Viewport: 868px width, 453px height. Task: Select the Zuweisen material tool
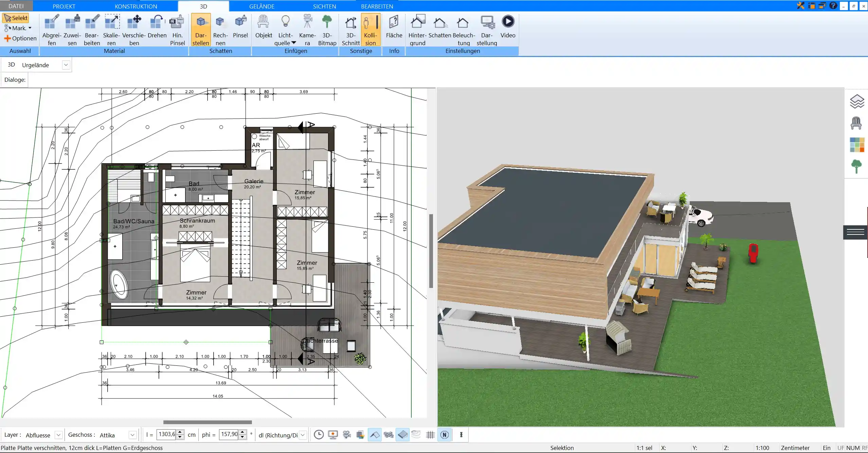tap(72, 30)
